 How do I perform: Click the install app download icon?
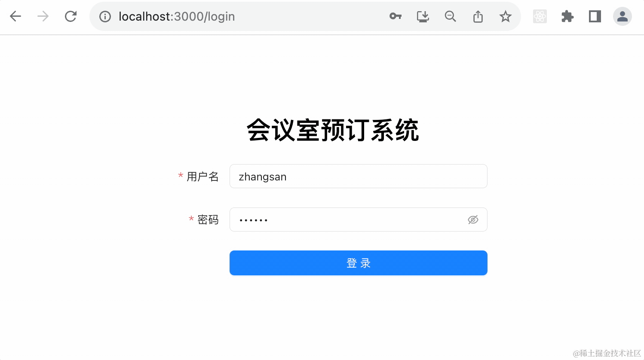(x=423, y=16)
